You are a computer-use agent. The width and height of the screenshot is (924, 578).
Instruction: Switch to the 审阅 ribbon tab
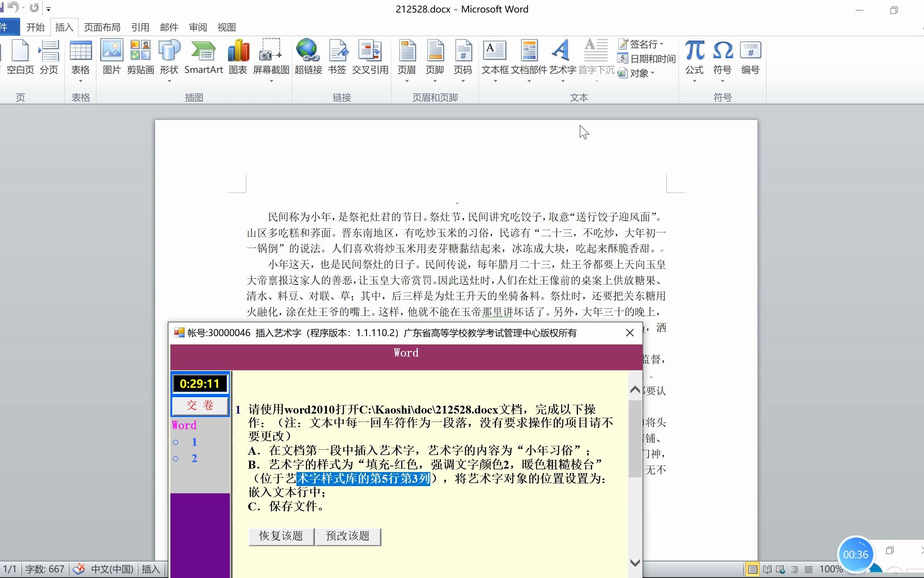point(198,27)
